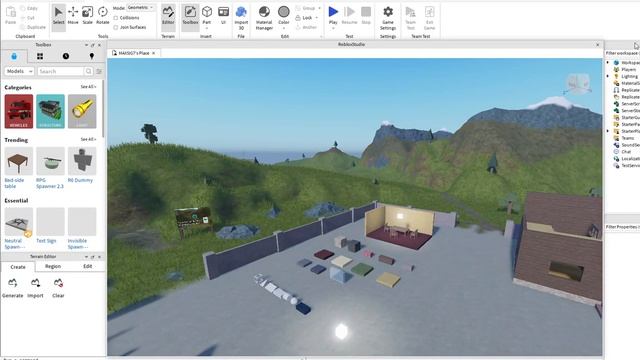Screen dimensions: 640x360
Task: Open the R6 Dummy model link
Action: click(80, 180)
